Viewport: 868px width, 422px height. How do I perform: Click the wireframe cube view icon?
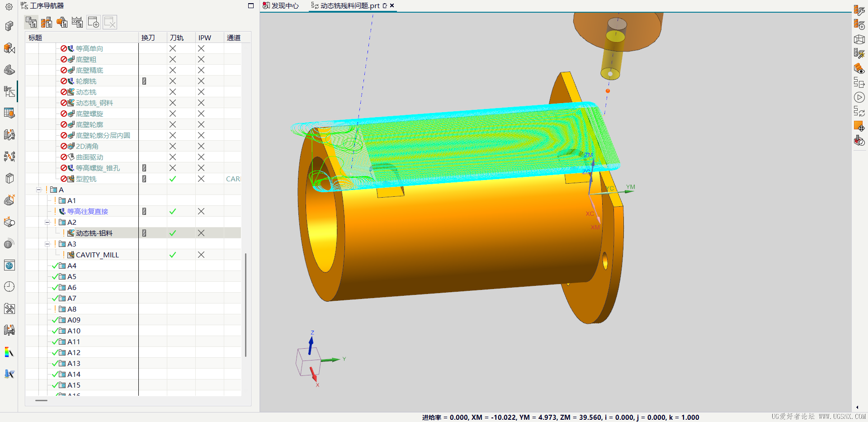point(859,39)
